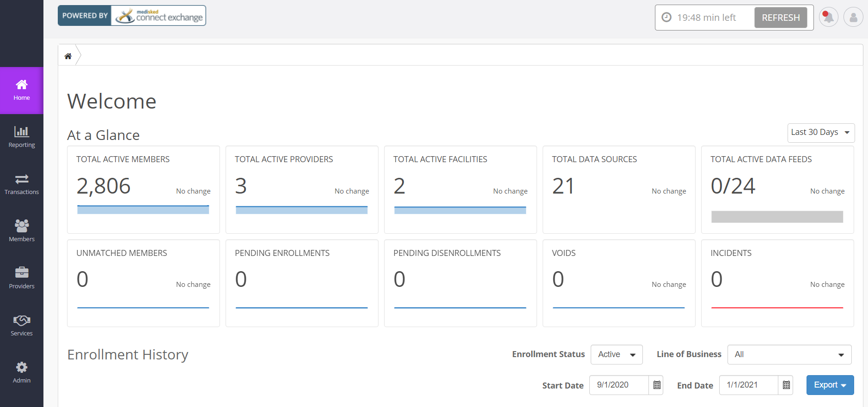Click the Start Date input field
The height and width of the screenshot is (407, 868).
[619, 385]
